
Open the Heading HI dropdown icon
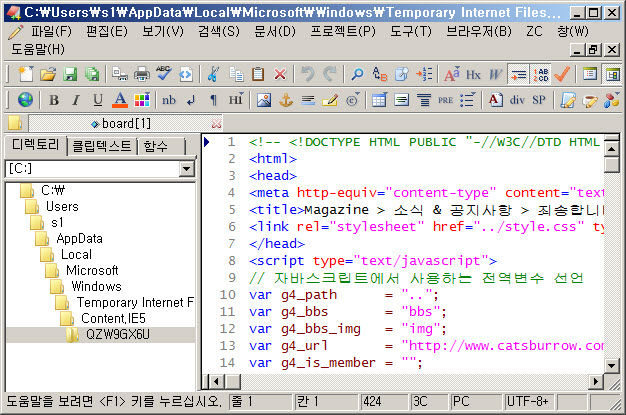236,99
